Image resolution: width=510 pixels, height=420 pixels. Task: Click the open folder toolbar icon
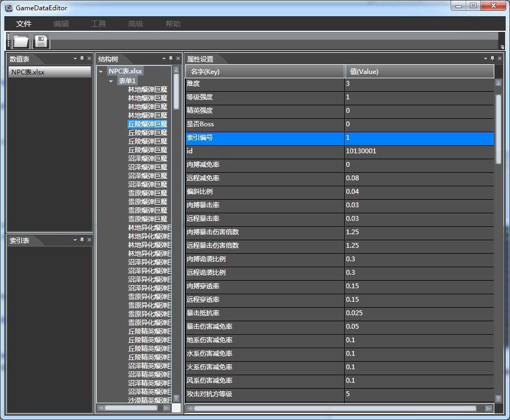[21, 41]
